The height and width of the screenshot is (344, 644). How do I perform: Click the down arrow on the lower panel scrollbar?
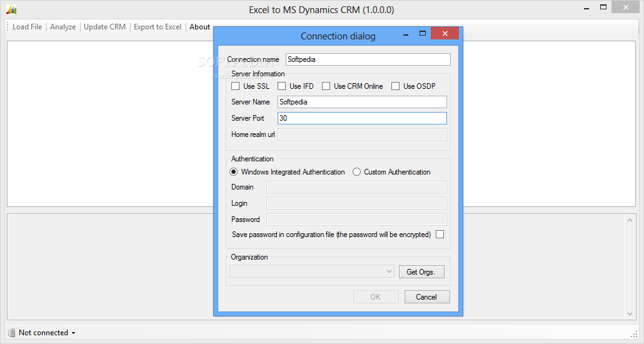(630, 314)
